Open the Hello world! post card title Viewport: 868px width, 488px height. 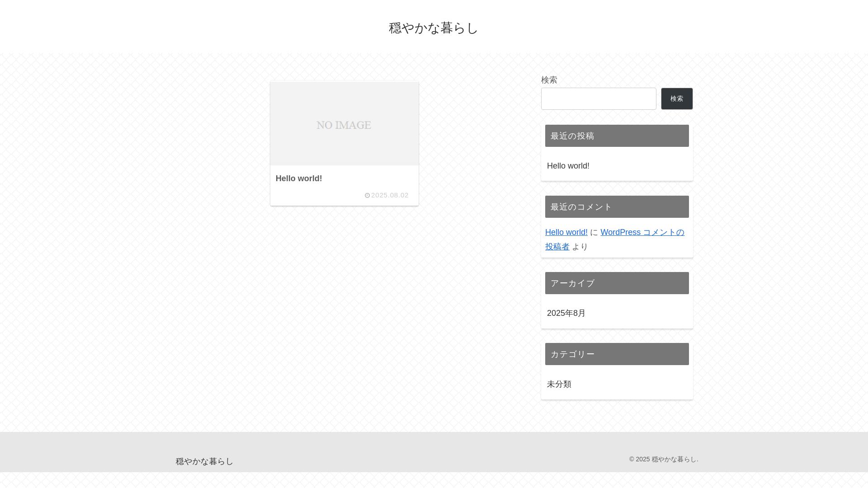(299, 178)
